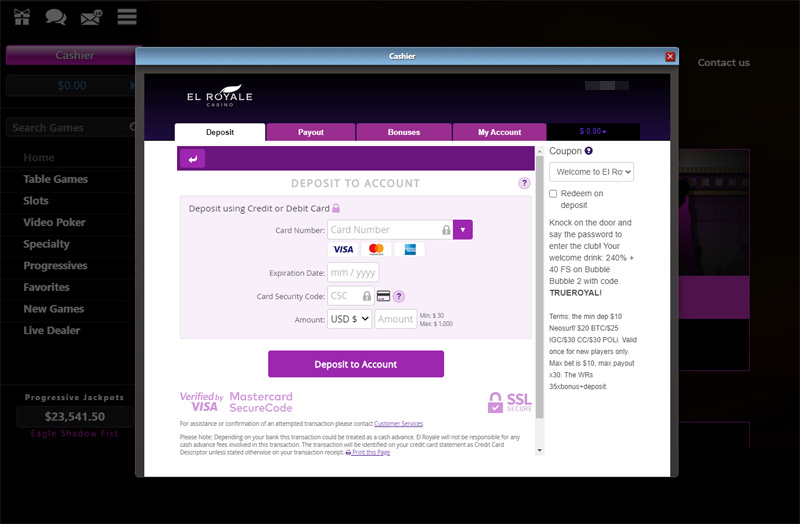Click the Amount input field
This screenshot has height=524, width=800.
click(x=395, y=319)
